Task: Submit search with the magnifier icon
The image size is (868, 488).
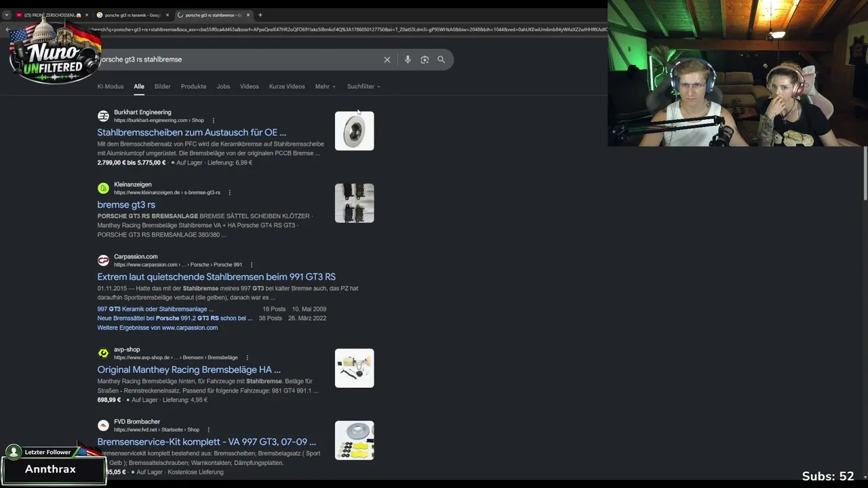Action: 441,60
